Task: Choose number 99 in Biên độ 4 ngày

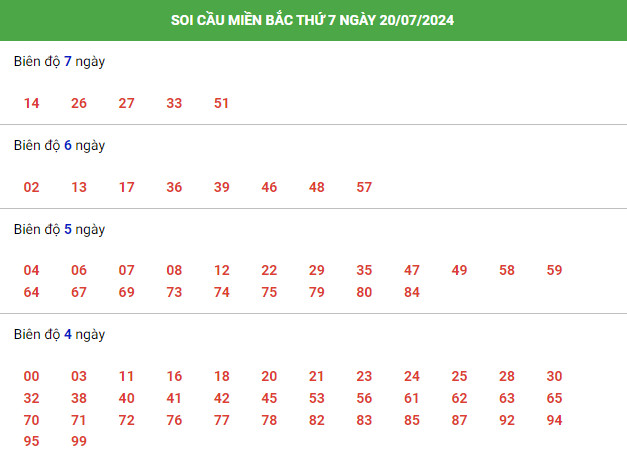Action: pos(79,441)
